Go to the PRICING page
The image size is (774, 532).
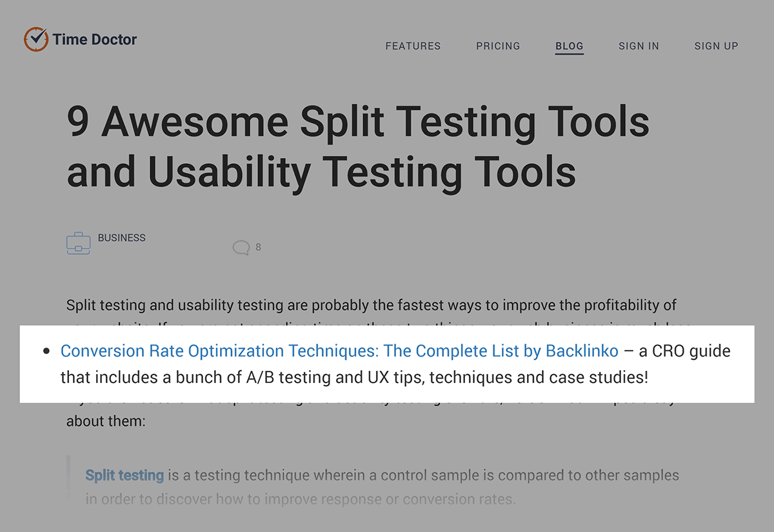pyautogui.click(x=498, y=46)
